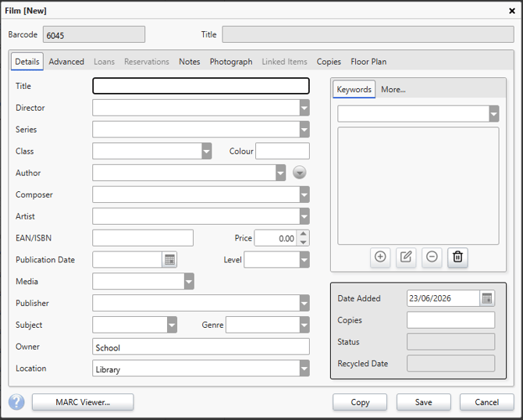
Task: Open the Genre dropdown
Action: coord(304,325)
